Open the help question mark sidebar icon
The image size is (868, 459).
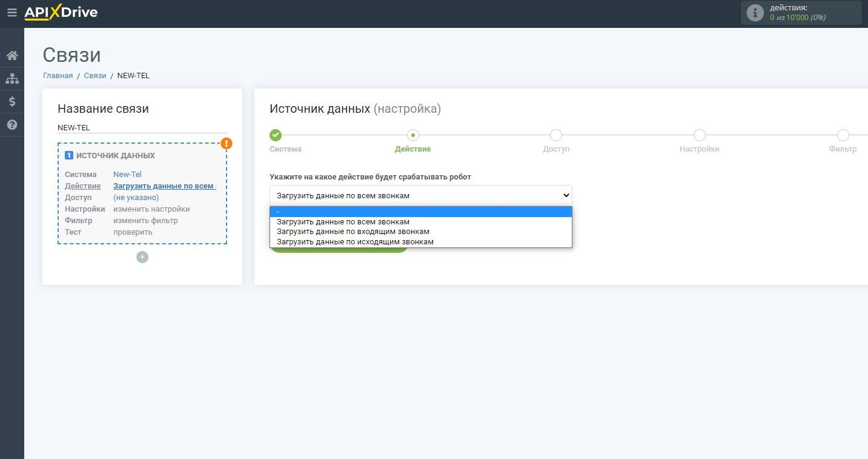click(12, 125)
